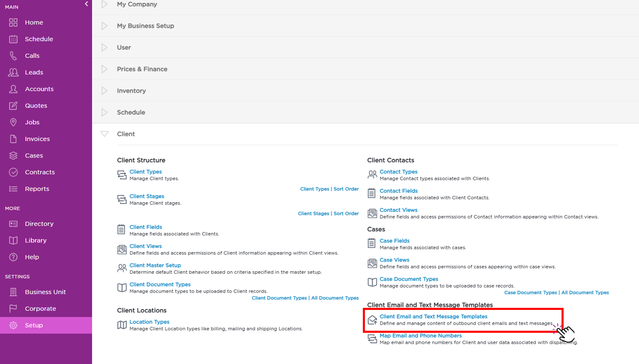Click the Setup gear icon
Viewport: 639px width, 364px height.
pyautogui.click(x=13, y=325)
